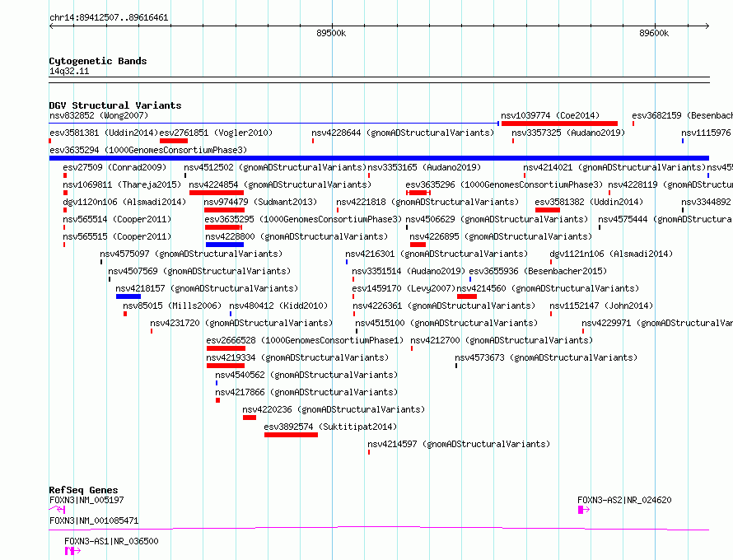Click the chr14:89412507..89616461 coordinate label

pyautogui.click(x=109, y=18)
